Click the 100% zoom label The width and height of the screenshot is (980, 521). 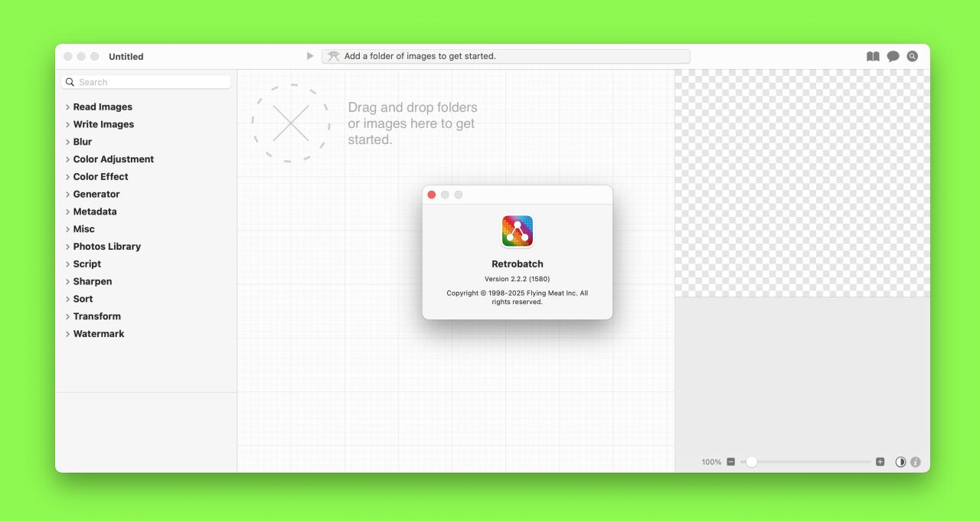click(x=711, y=462)
